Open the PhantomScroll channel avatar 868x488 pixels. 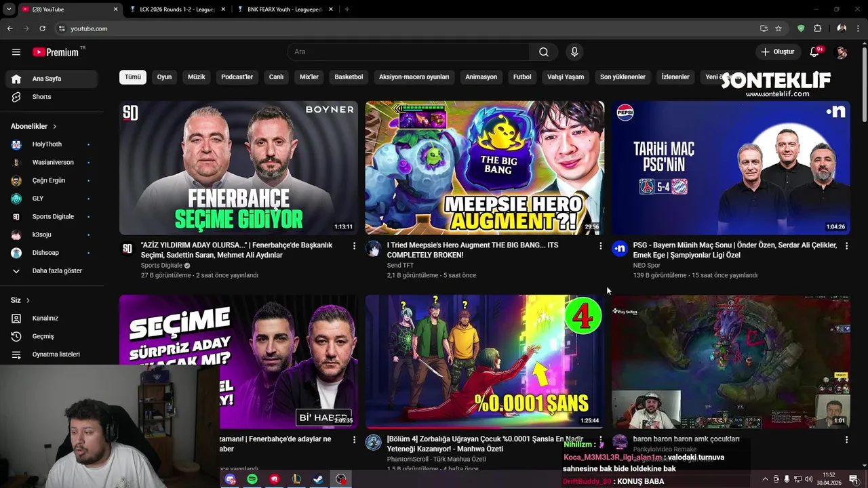point(374,443)
